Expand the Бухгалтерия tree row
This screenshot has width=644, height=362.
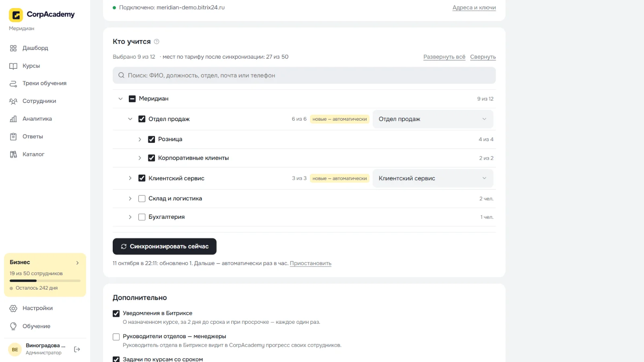point(130,217)
